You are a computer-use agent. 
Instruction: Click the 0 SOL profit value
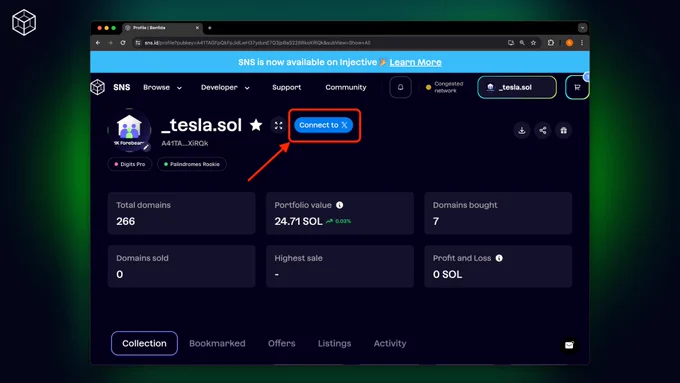pos(448,274)
